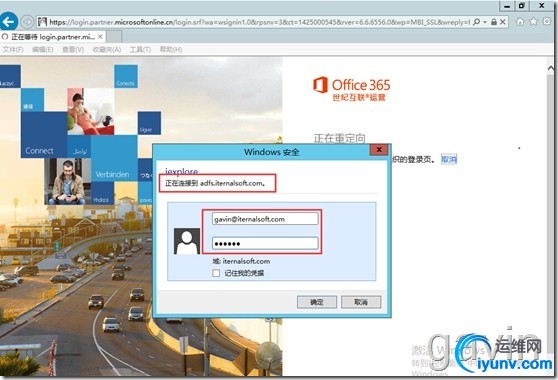Click the browser Forward arrow button
Viewport: 558px width, 380px height.
(x=27, y=22)
